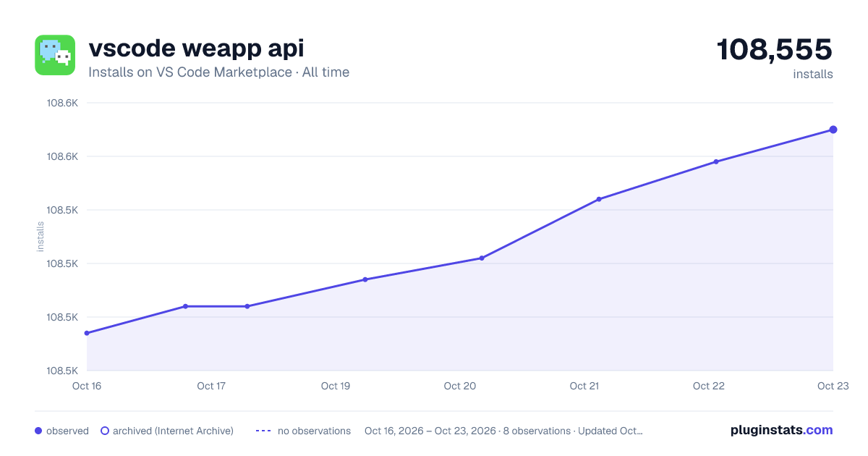Click the 'Oct 19' x-axis label
The width and height of the screenshot is (868, 456).
point(336,386)
